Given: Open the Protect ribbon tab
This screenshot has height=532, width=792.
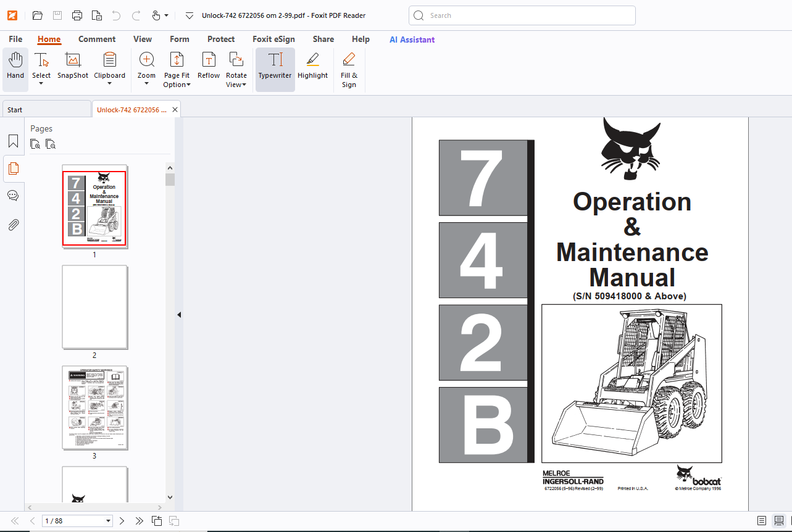Looking at the screenshot, I should pos(221,39).
